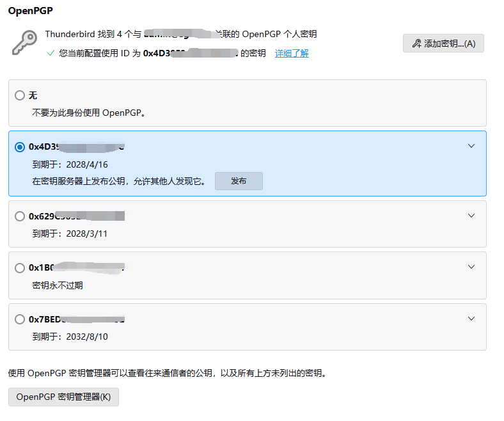Click the large key icon beside the OpenPGP summary
The height and width of the screenshot is (421, 504).
24,42
